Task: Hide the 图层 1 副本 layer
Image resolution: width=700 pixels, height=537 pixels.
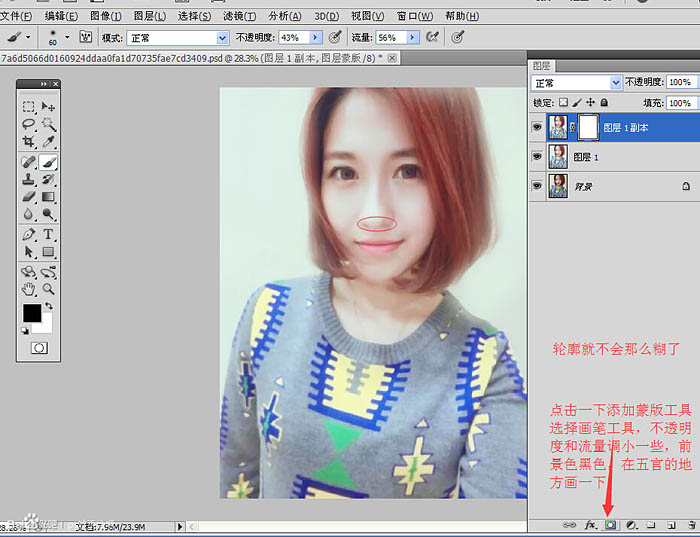Action: tap(537, 127)
